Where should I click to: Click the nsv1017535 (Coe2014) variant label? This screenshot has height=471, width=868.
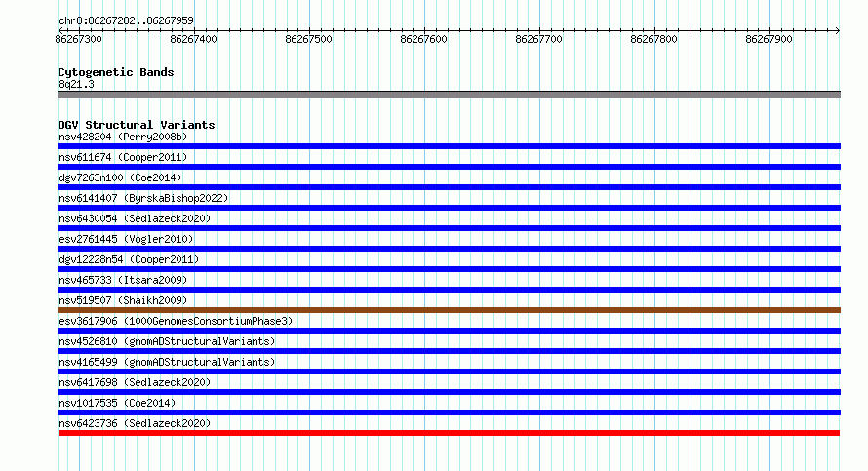click(x=117, y=403)
